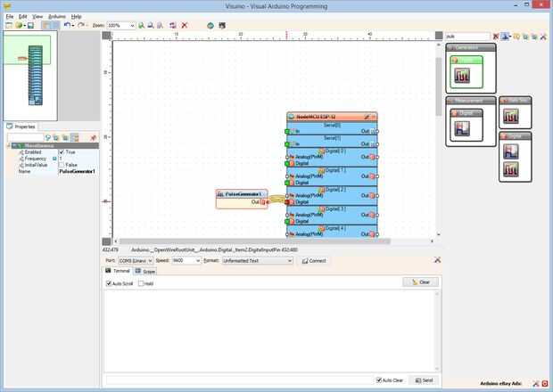Screen dimensions: 553x392
Task: Open the Port COM5 dropdown
Action: (150, 261)
